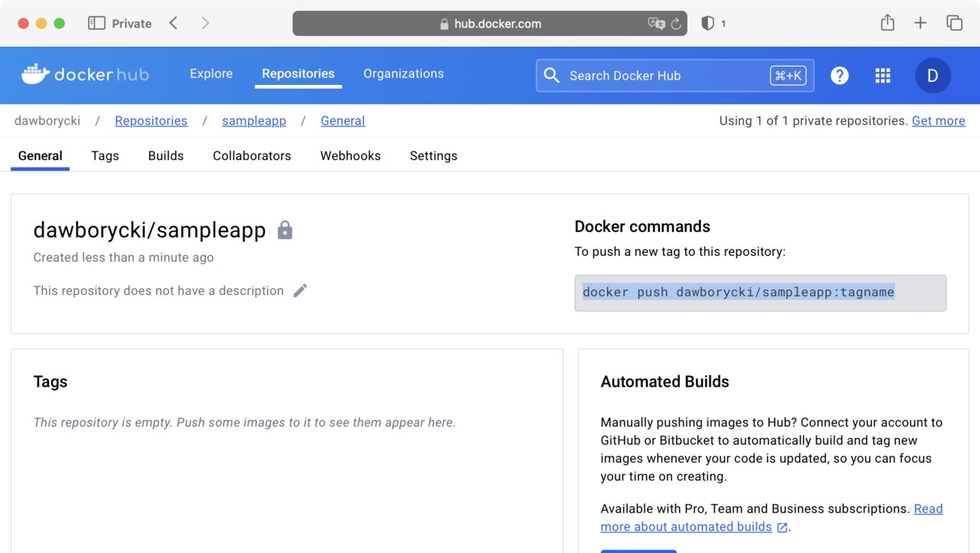Viewport: 980px width, 553px height.
Task: Edit description with the pencil icon
Action: click(299, 290)
